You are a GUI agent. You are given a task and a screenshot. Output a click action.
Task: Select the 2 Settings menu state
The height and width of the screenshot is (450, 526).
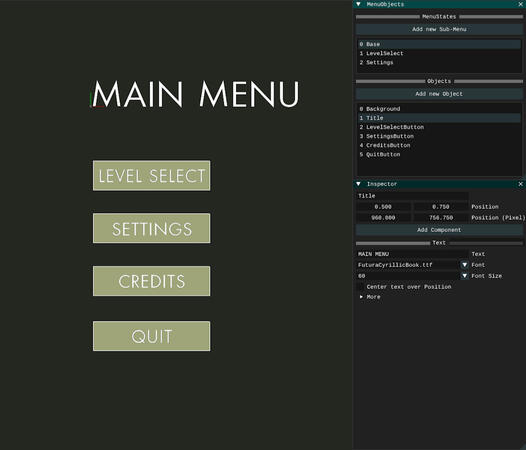[x=439, y=62]
